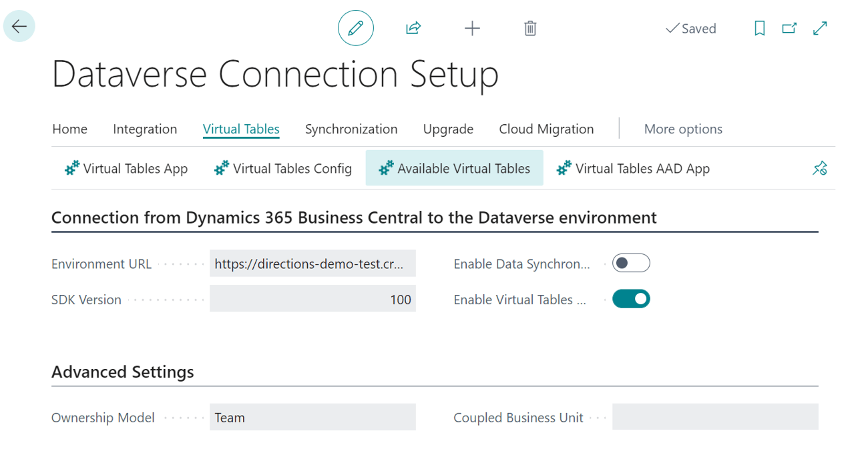
Task: Run the Available Virtual Tables action
Action: pyautogui.click(x=454, y=168)
